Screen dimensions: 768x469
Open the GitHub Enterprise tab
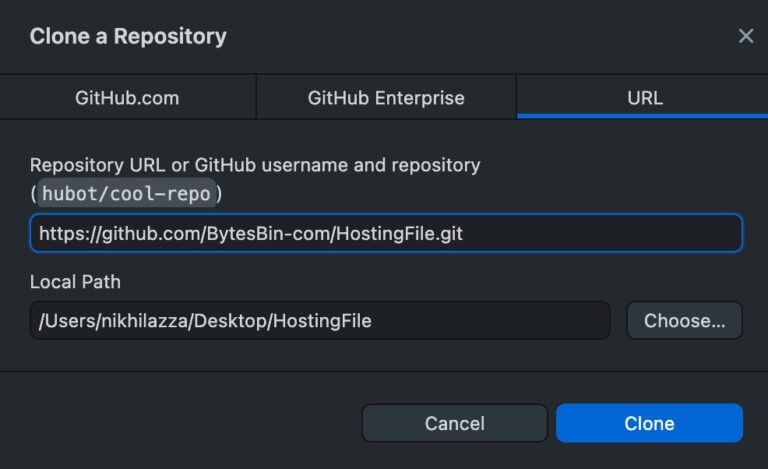386,97
